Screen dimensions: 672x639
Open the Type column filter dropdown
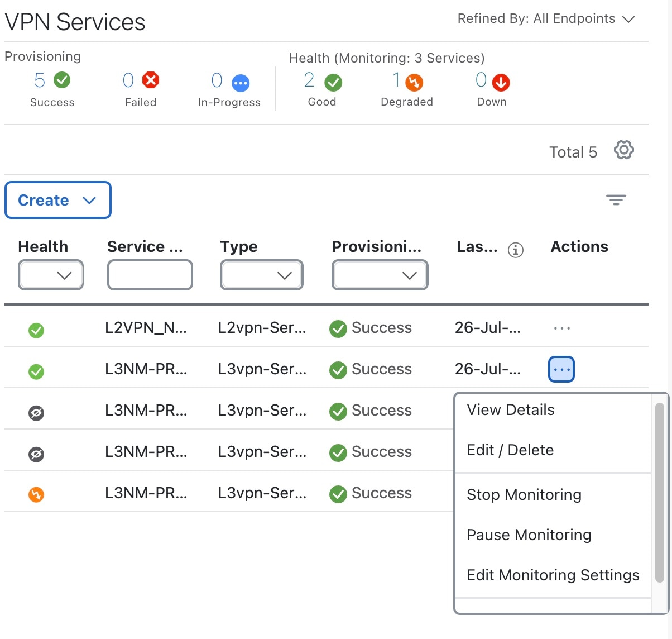pos(261,275)
